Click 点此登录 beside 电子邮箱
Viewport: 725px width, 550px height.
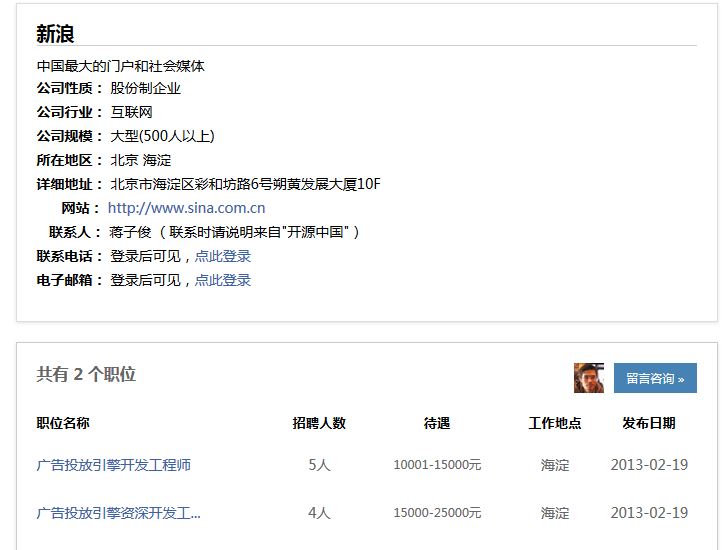(x=222, y=280)
